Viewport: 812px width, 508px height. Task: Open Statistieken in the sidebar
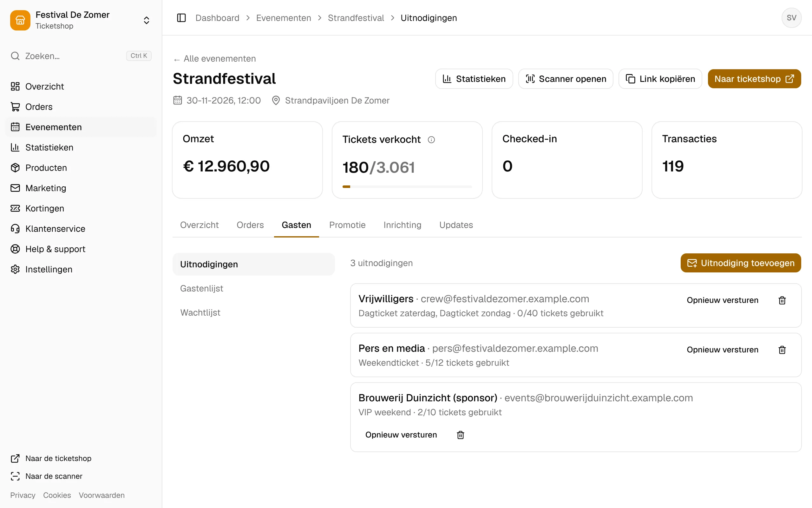coord(81,147)
